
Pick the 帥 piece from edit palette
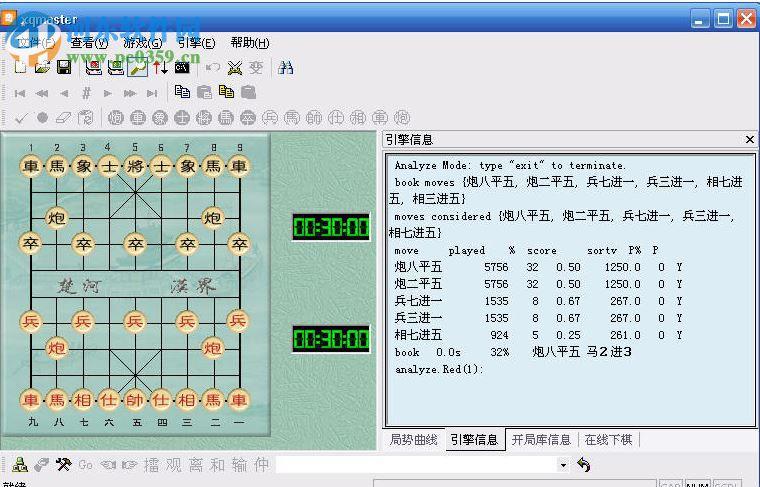pos(314,118)
